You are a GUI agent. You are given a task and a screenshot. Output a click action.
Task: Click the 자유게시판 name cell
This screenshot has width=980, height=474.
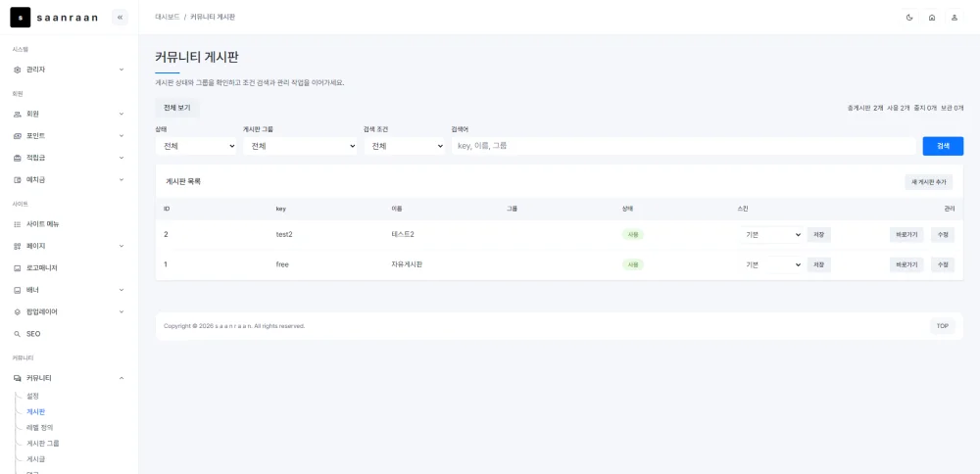point(407,264)
